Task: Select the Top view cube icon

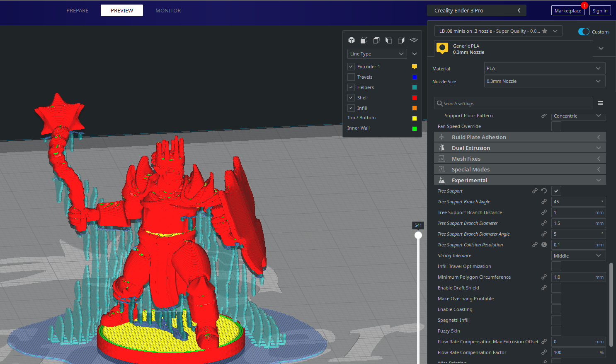Action: tap(376, 40)
